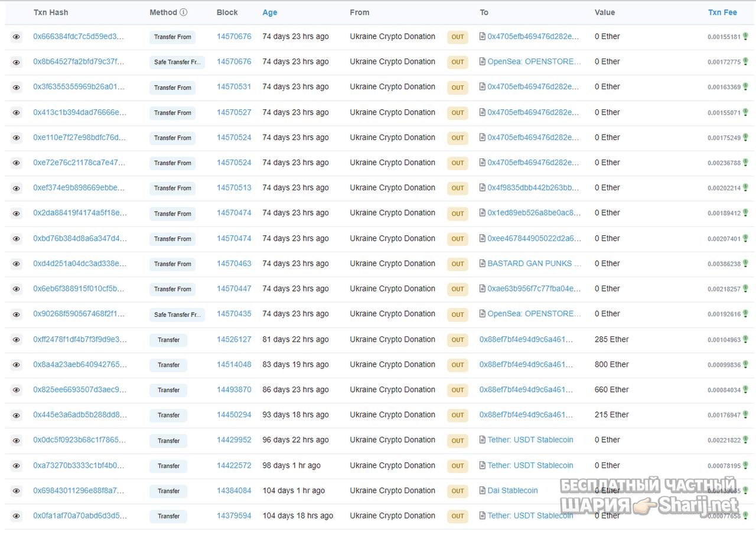Click the green gas icon after fee 0.00155071
This screenshot has height=535, width=756.
click(x=745, y=112)
